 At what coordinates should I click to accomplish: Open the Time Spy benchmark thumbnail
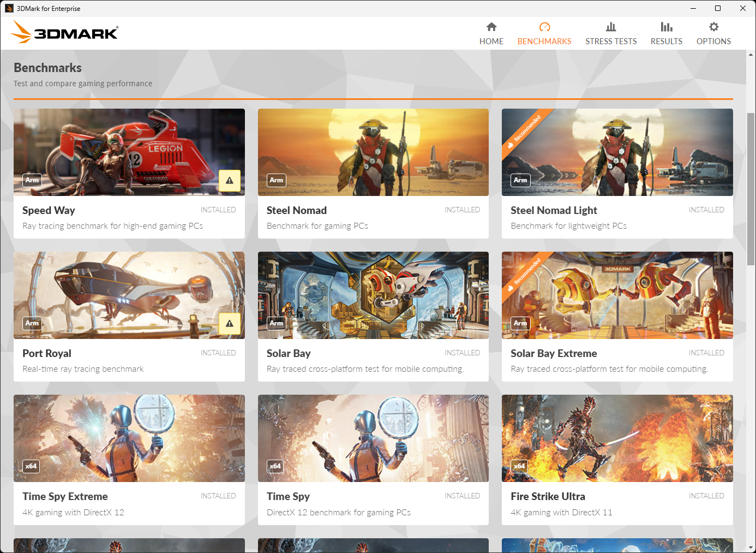pos(373,438)
